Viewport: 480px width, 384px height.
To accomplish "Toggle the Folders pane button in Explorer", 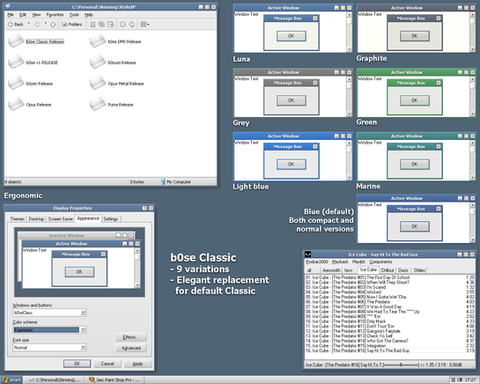I will (x=72, y=24).
